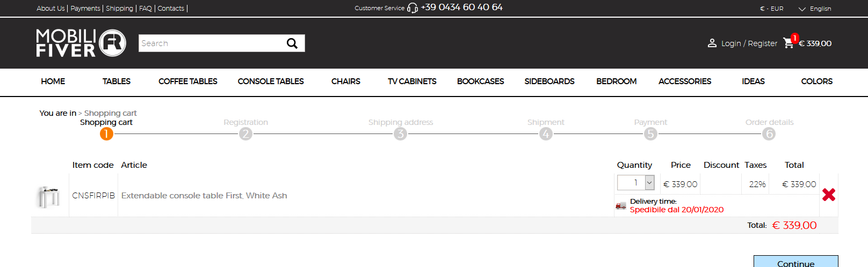Click step 2 Registration circle
868x267 pixels.
click(245, 133)
